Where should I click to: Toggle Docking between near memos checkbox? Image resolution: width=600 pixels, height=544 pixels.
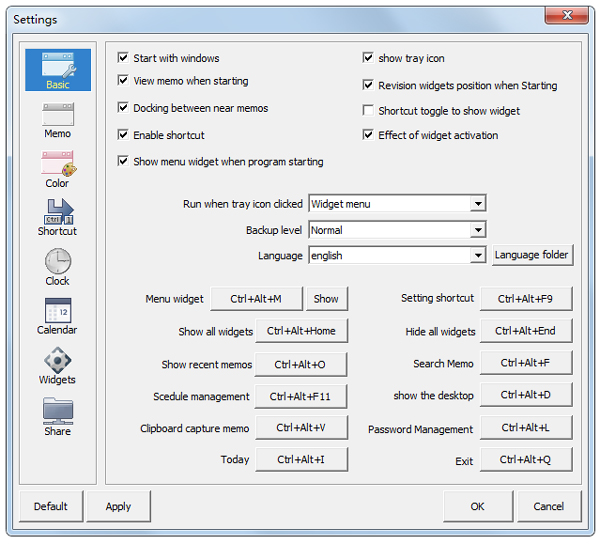(123, 108)
